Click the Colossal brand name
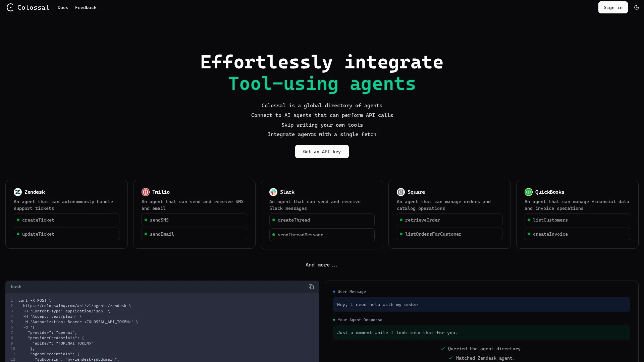 coord(33,7)
